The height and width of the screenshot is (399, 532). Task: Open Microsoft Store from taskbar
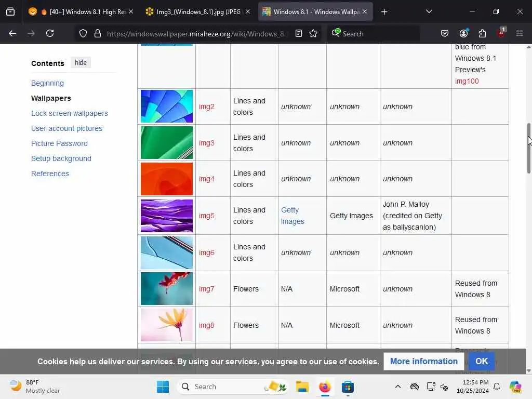pyautogui.click(x=348, y=387)
